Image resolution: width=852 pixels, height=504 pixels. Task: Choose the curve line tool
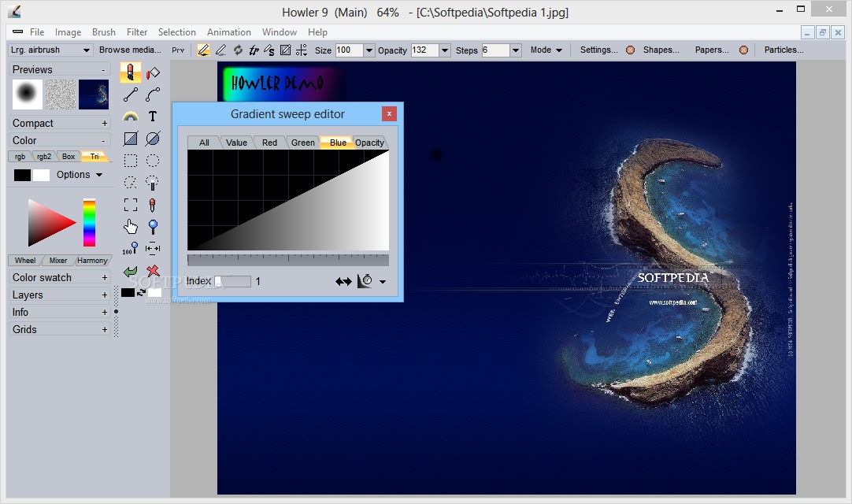[153, 94]
